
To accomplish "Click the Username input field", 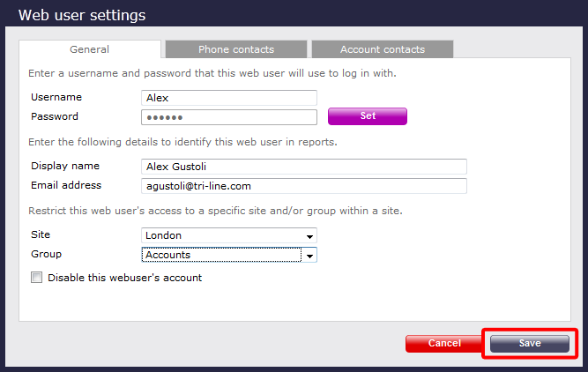I will [229, 98].
